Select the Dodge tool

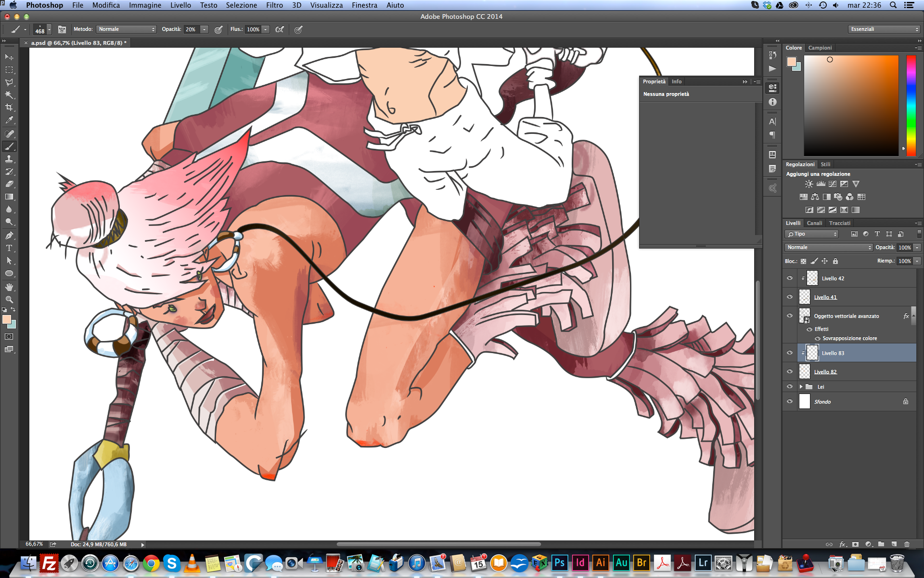coord(9,222)
